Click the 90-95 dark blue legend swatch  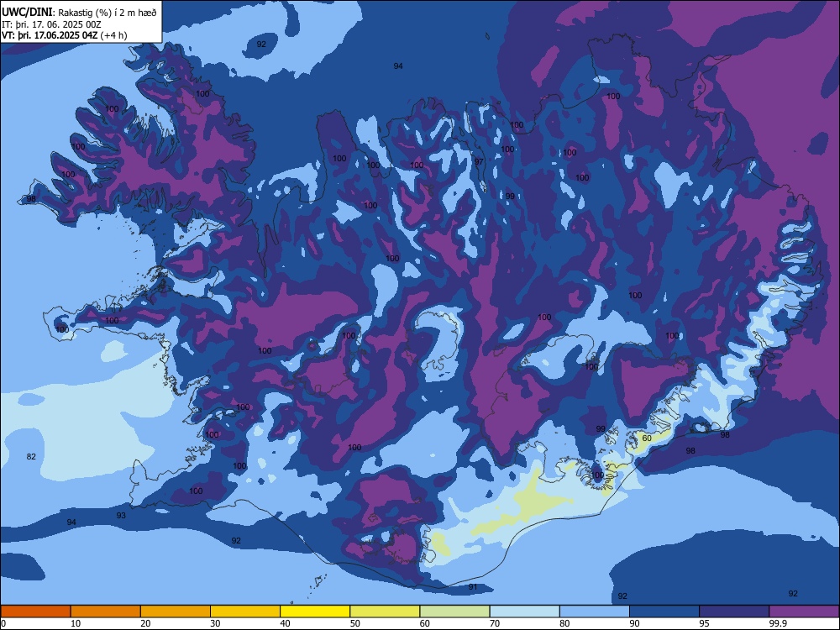click(x=664, y=612)
